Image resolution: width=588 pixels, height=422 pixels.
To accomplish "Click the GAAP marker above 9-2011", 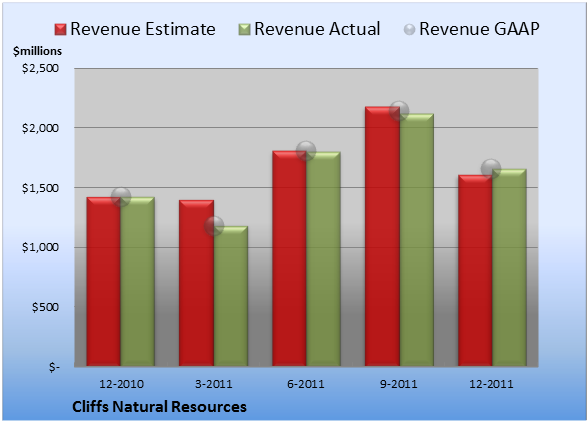I will 399,111.
